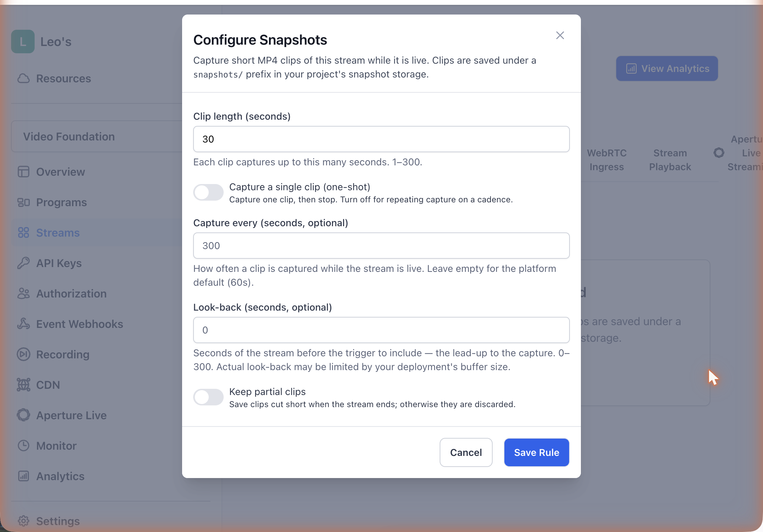Click the Aperture Live aperture icon

click(x=24, y=415)
